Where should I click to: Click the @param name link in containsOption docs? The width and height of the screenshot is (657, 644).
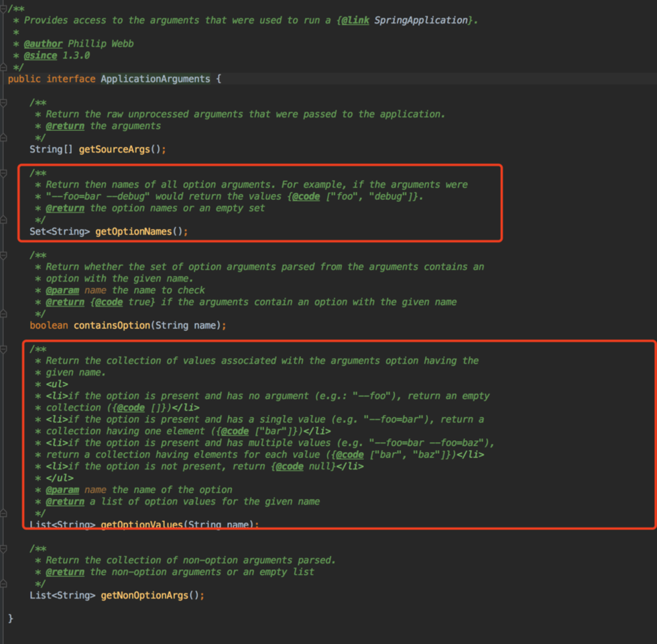coord(62,290)
